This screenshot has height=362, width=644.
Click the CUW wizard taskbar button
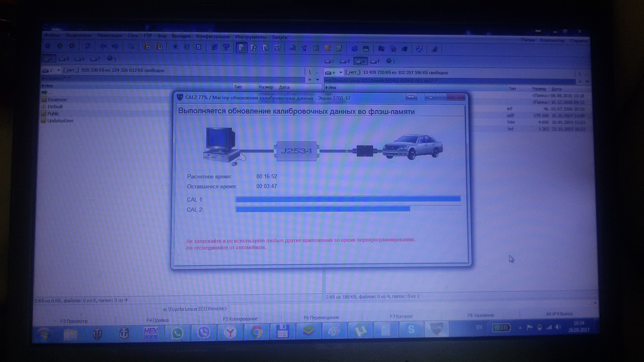(437, 329)
